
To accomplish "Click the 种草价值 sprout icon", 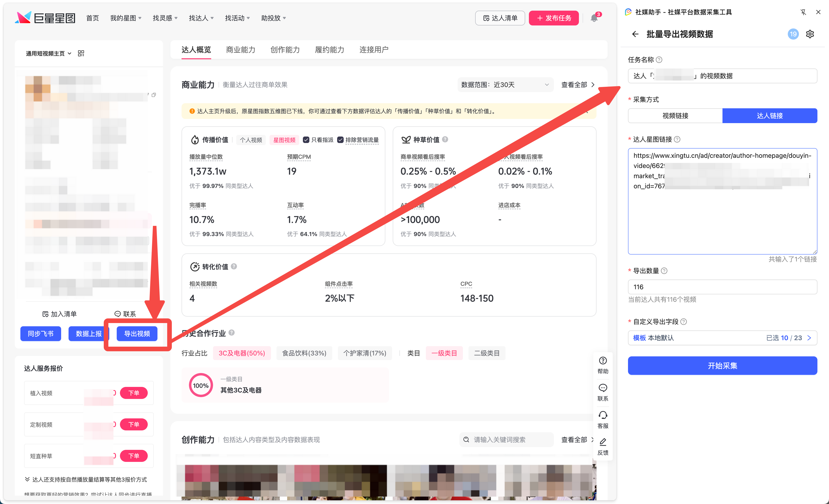I will pos(406,140).
